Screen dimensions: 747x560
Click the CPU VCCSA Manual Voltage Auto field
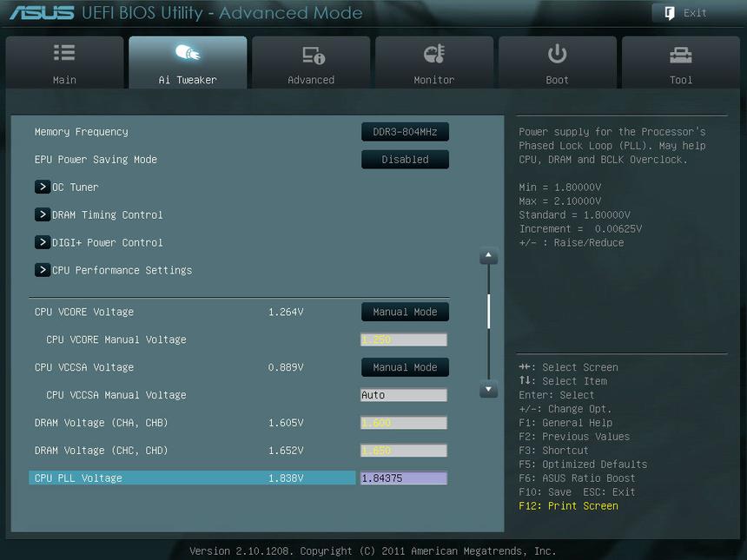click(x=403, y=395)
